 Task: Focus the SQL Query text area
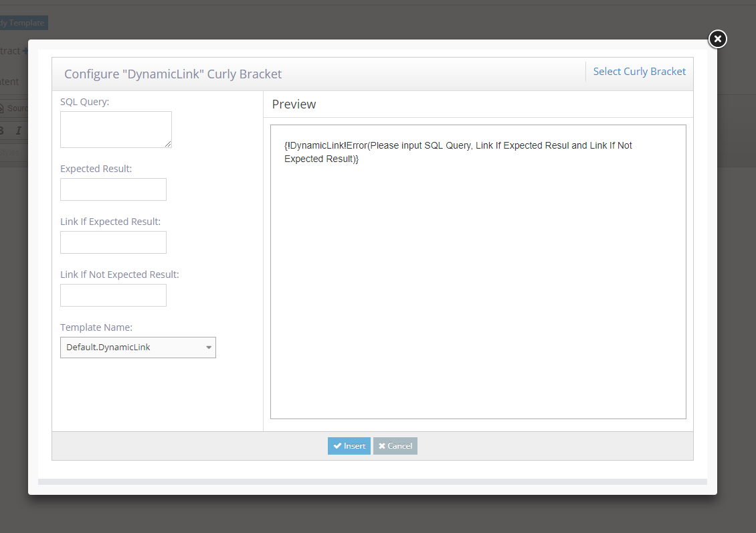pos(116,129)
